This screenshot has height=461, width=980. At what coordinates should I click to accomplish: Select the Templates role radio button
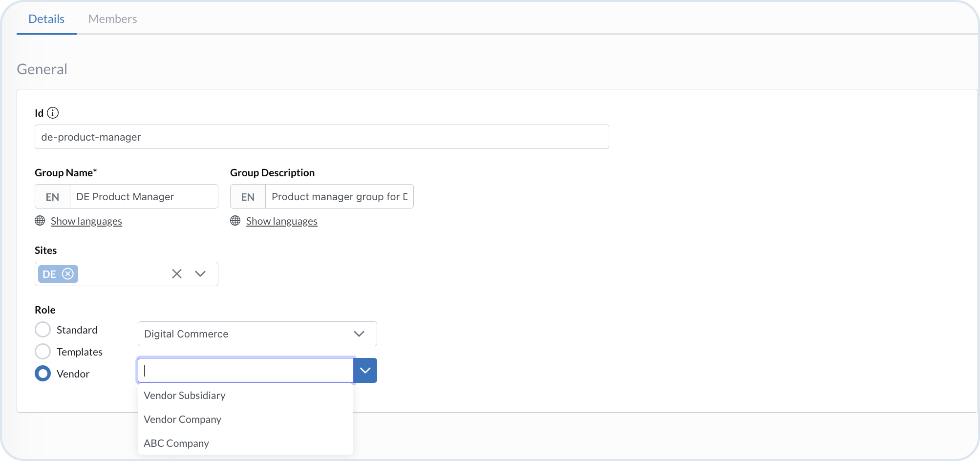(43, 352)
